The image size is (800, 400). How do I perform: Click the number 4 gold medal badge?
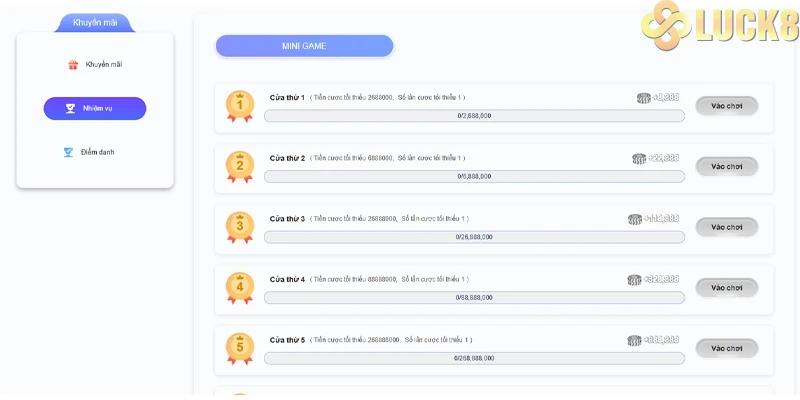coord(240,287)
